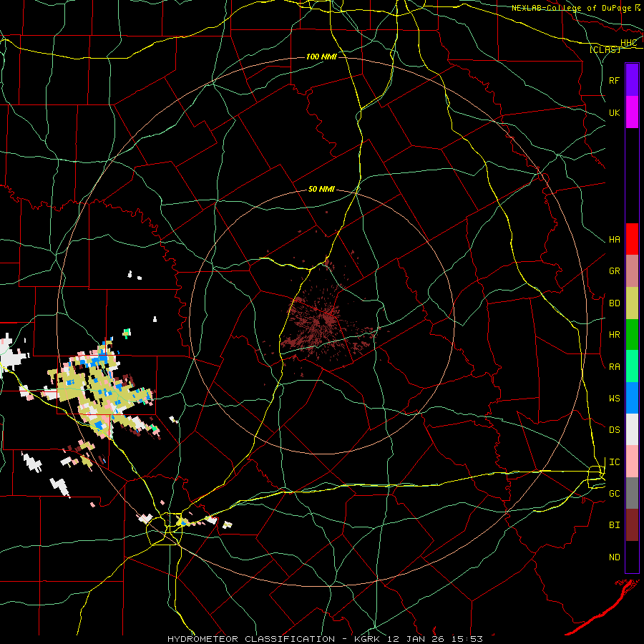Click the 'HA' legend label text

[614, 239]
